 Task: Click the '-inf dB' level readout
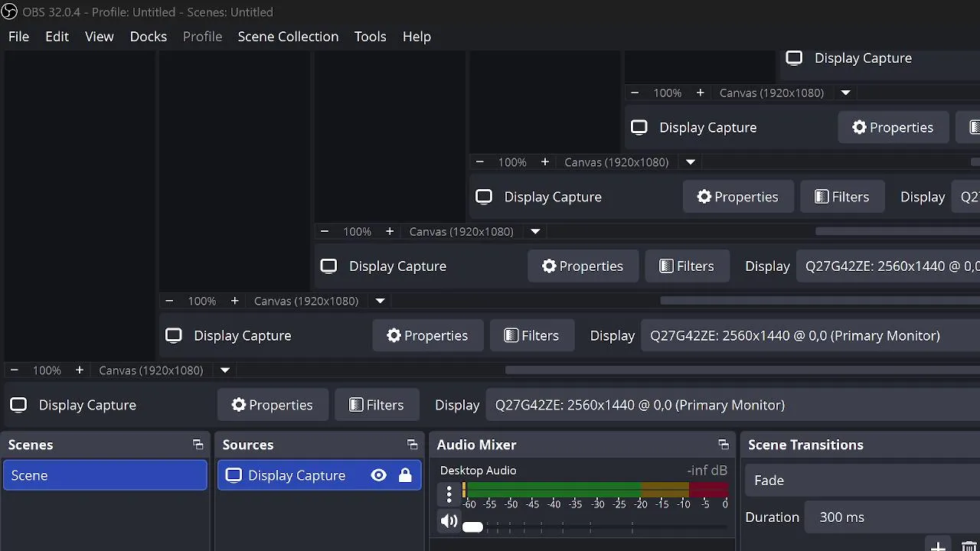point(707,471)
